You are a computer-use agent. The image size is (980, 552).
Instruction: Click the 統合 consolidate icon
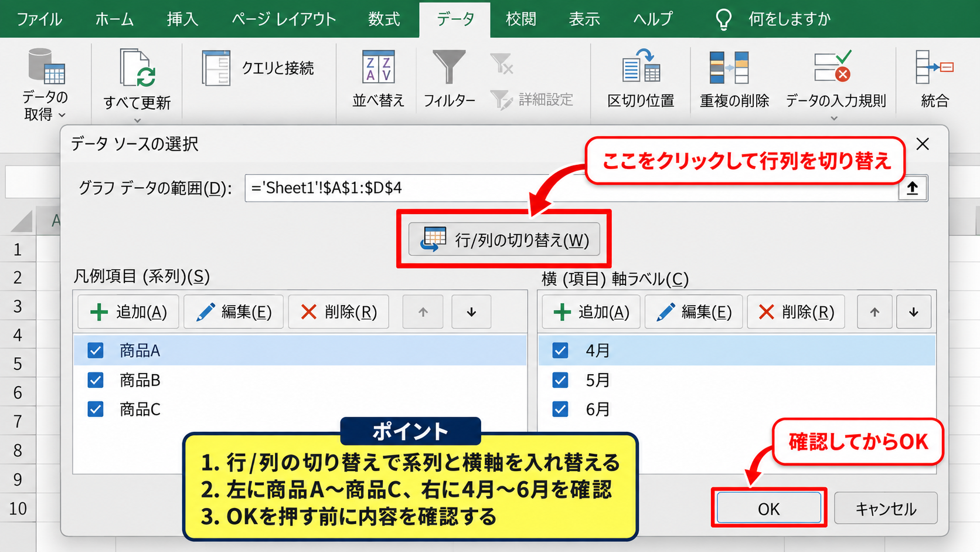934,67
